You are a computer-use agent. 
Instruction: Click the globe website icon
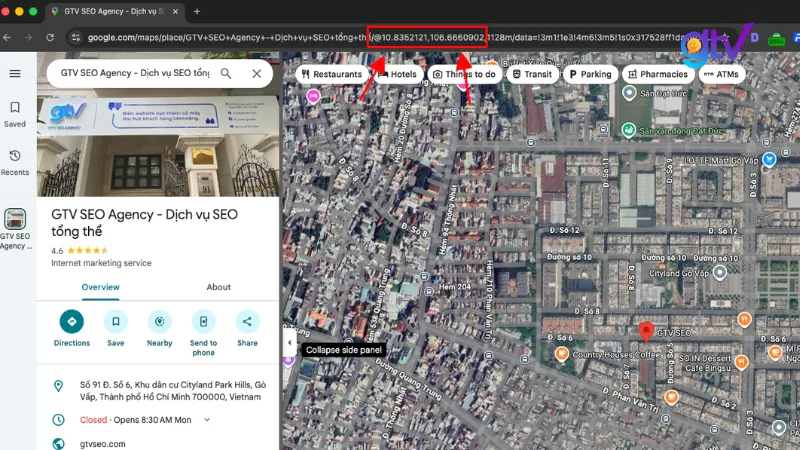click(x=59, y=444)
